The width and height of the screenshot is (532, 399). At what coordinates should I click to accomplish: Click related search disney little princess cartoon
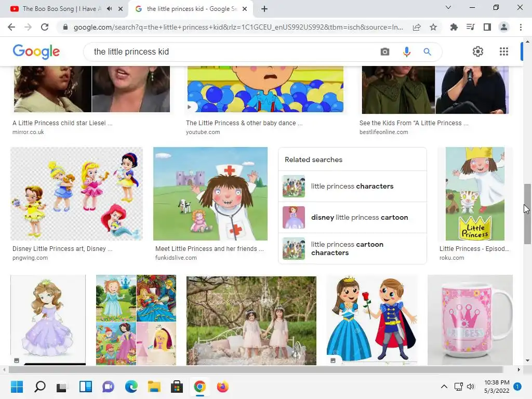pyautogui.click(x=352, y=218)
